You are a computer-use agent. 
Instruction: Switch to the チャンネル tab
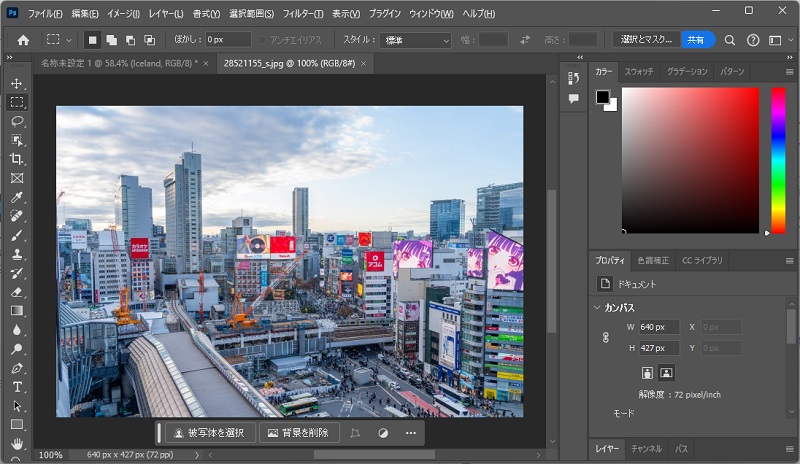point(646,449)
